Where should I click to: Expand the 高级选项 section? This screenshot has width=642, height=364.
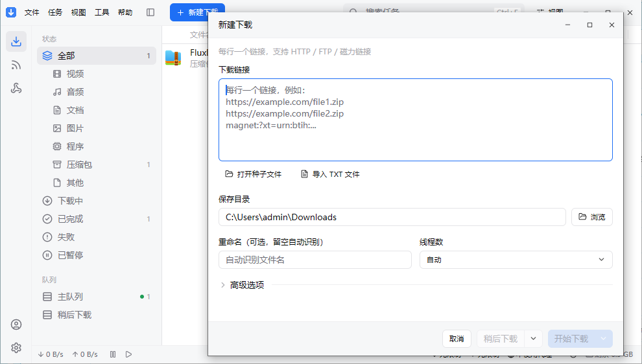click(x=243, y=285)
